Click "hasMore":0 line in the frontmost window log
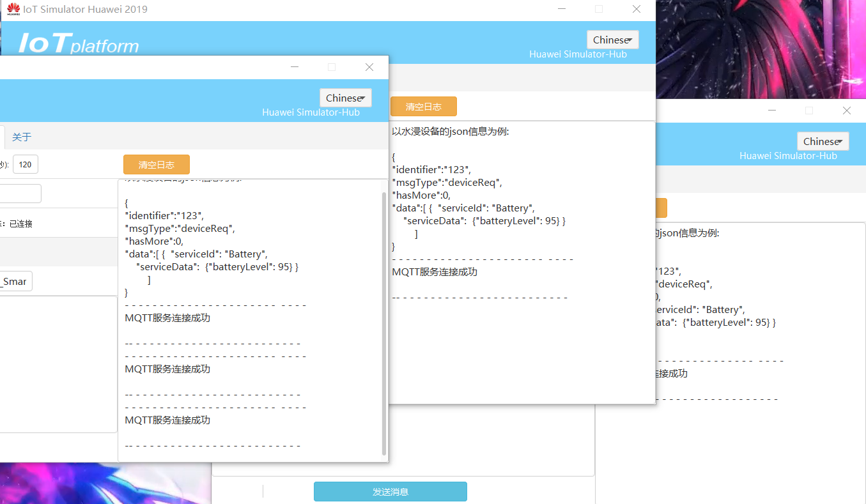Screen dimensions: 866x504 [154, 241]
